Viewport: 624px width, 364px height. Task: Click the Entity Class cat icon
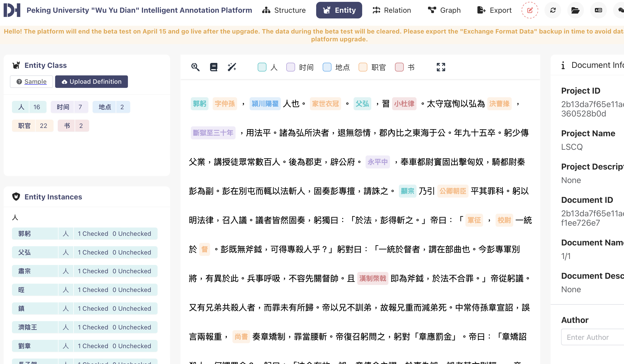point(16,65)
